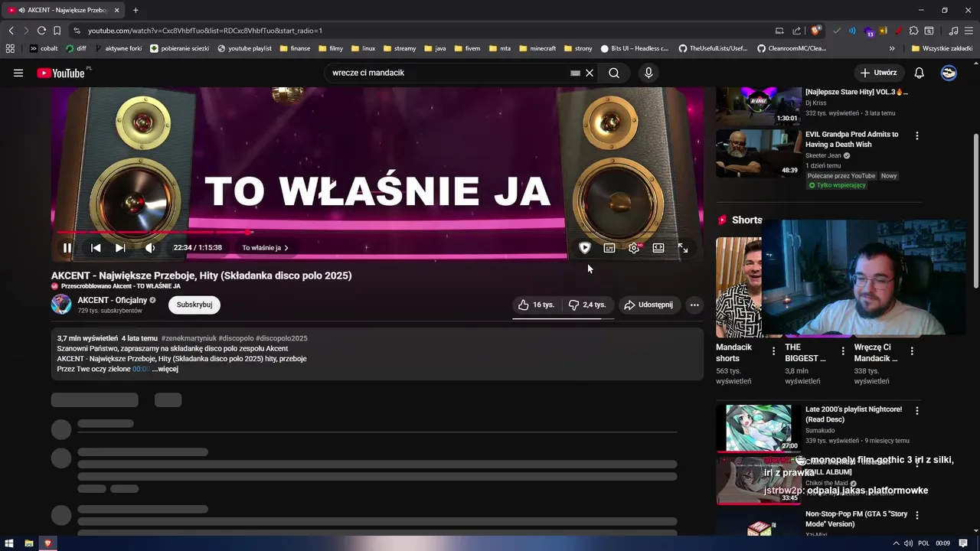Image resolution: width=980 pixels, height=551 pixels.
Task: Open options for Late 2000's Nightcore video
Action: pyautogui.click(x=917, y=411)
